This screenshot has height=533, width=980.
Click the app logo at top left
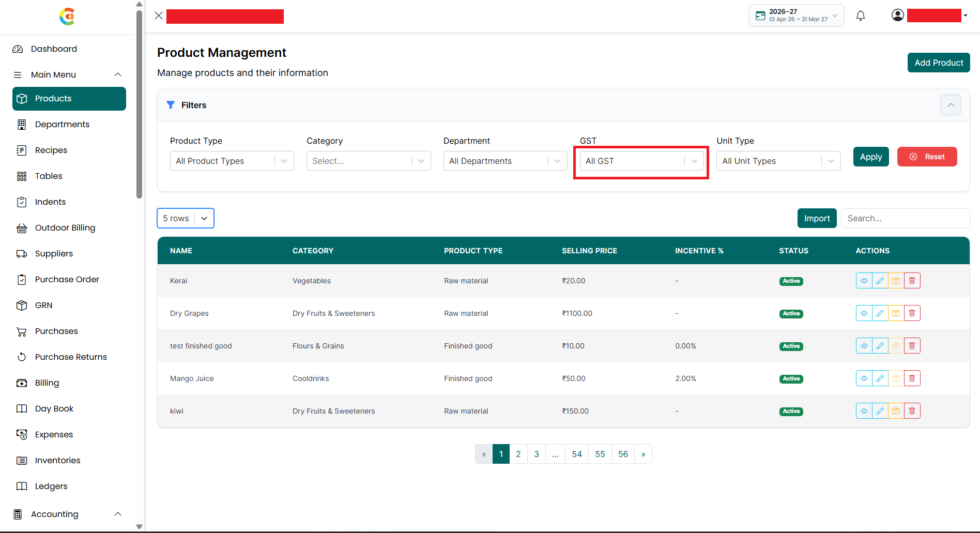(67, 17)
